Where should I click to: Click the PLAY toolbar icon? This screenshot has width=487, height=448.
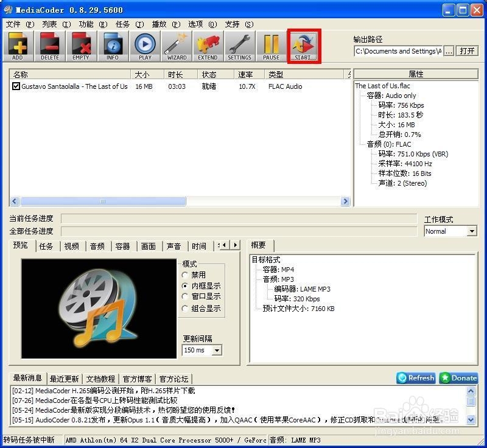click(x=145, y=46)
